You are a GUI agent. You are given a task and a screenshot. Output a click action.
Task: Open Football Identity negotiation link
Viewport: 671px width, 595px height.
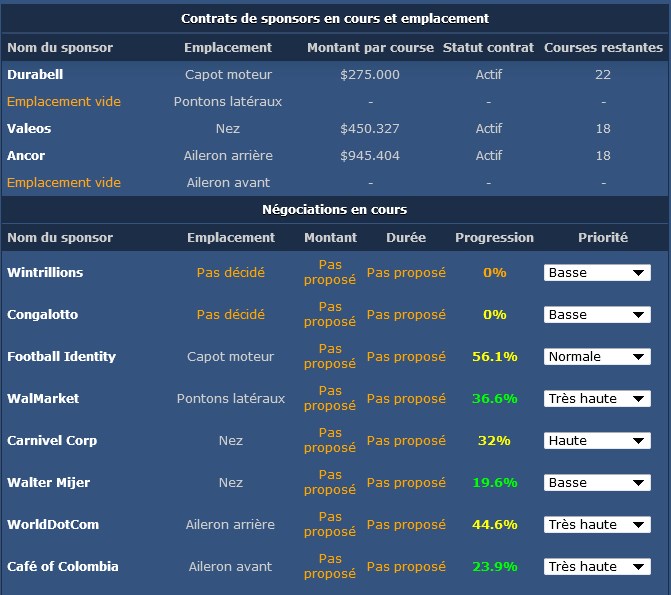61,357
